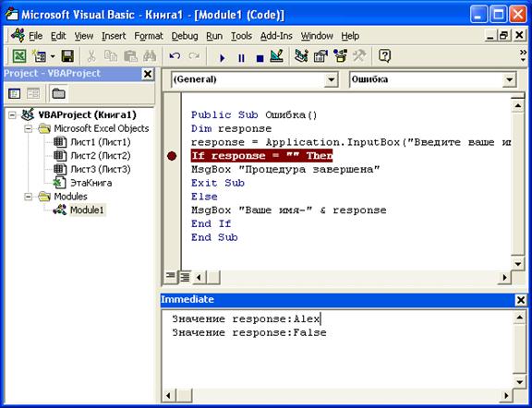Click the View Microsoft Excel toolbar icon

click(x=19, y=56)
